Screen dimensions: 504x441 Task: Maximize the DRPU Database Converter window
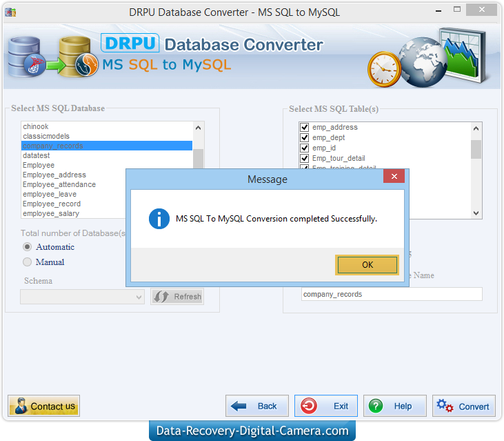tap(456, 10)
